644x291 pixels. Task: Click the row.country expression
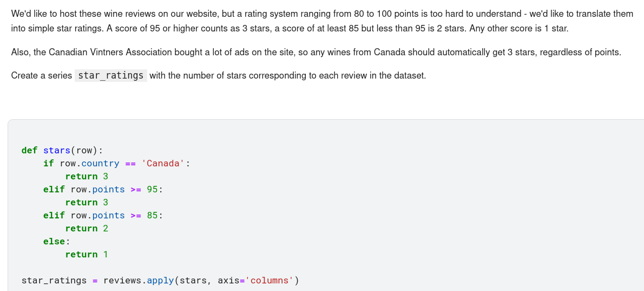click(x=90, y=163)
